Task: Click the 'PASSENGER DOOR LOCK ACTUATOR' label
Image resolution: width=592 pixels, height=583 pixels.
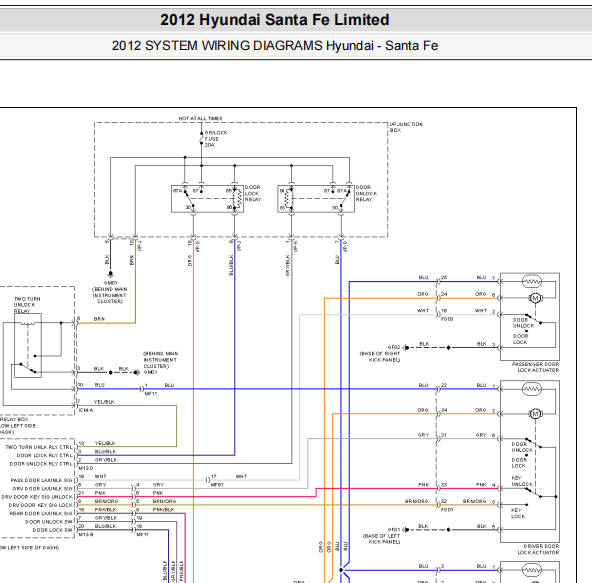Action: 536,367
